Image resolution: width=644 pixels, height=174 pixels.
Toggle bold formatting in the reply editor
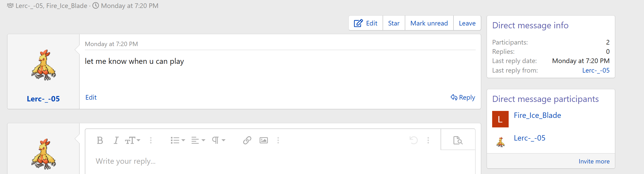[x=100, y=140]
